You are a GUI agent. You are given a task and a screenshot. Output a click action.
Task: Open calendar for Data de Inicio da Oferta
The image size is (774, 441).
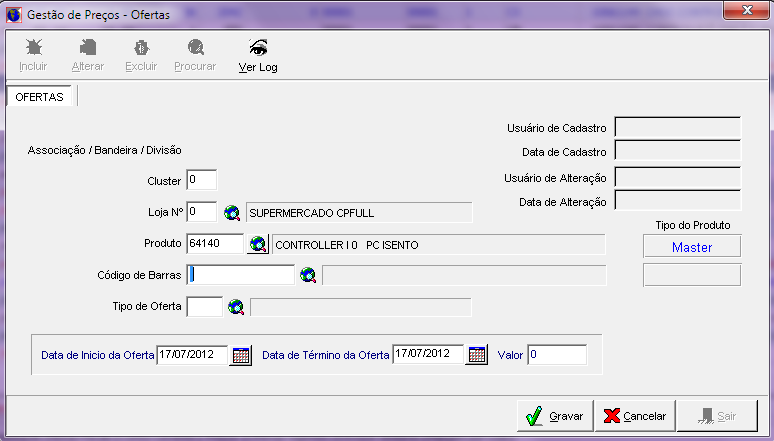[x=240, y=355]
